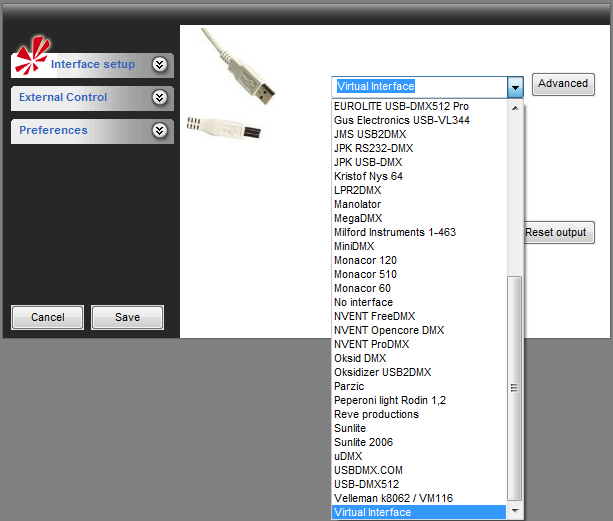Select Peperoni light Rodin 1,2
Screen dimensions: 613x521
419,400
